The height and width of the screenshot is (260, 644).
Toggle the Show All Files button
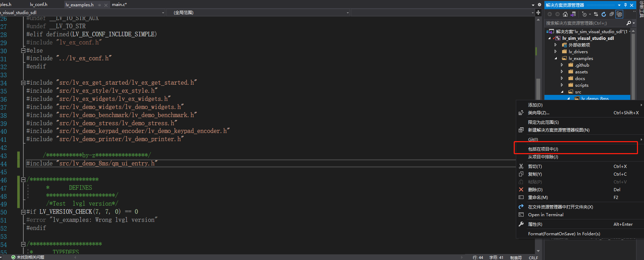coord(619,14)
